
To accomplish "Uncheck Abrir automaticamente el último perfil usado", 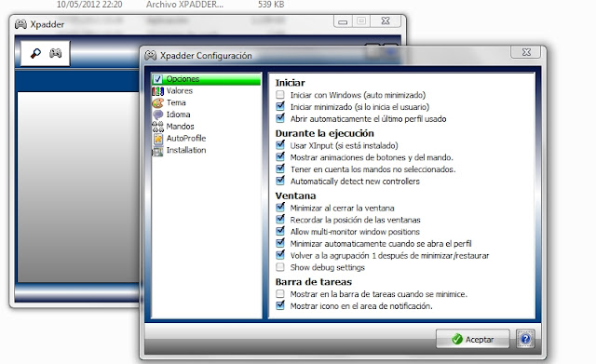I will click(280, 118).
